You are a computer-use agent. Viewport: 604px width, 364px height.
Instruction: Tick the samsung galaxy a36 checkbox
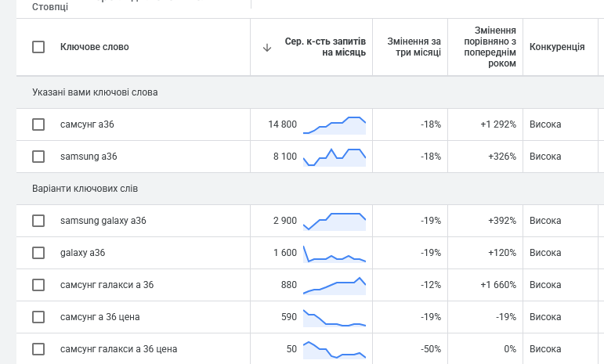coord(38,221)
